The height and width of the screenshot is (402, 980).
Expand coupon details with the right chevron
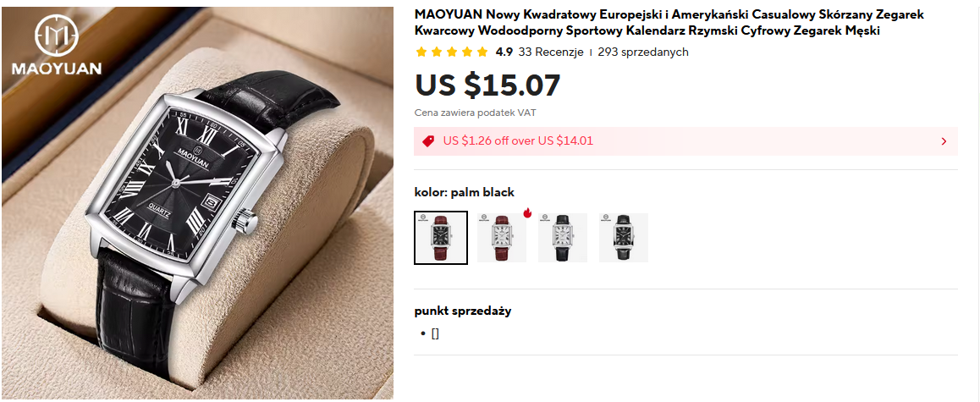click(944, 141)
